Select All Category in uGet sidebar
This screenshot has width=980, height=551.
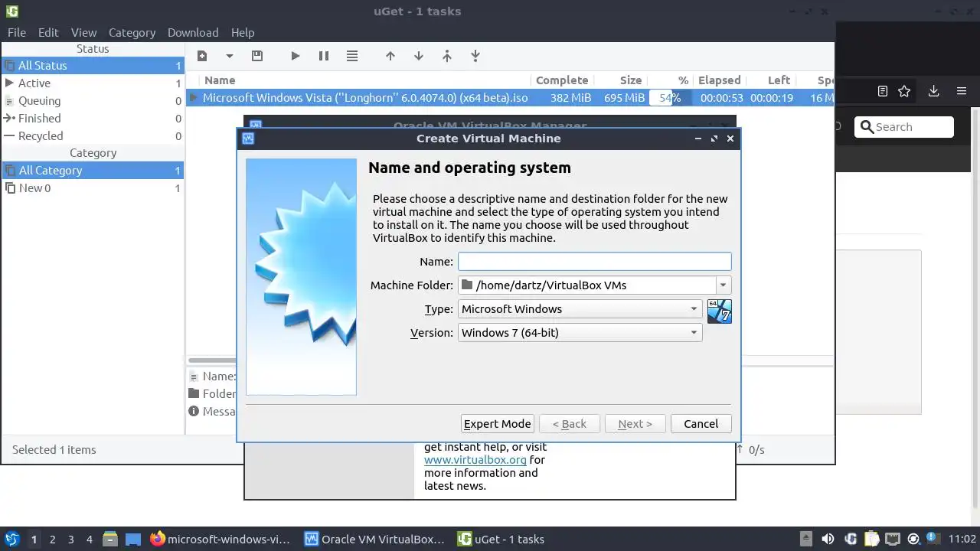click(x=93, y=171)
